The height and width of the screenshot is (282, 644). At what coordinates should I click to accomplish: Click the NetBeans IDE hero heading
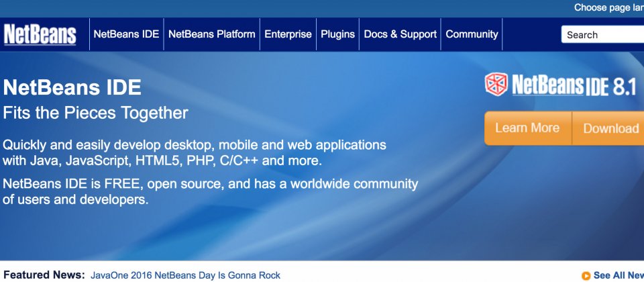tap(72, 87)
